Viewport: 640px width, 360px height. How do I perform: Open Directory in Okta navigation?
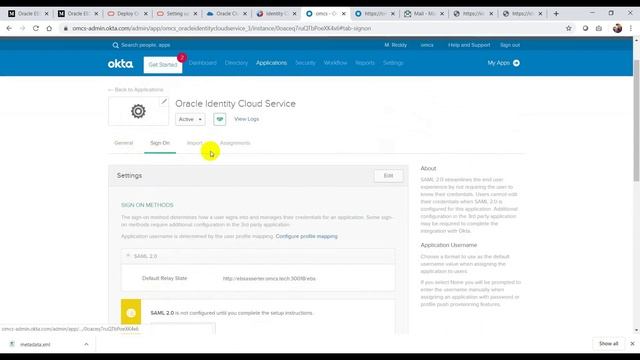click(x=236, y=63)
